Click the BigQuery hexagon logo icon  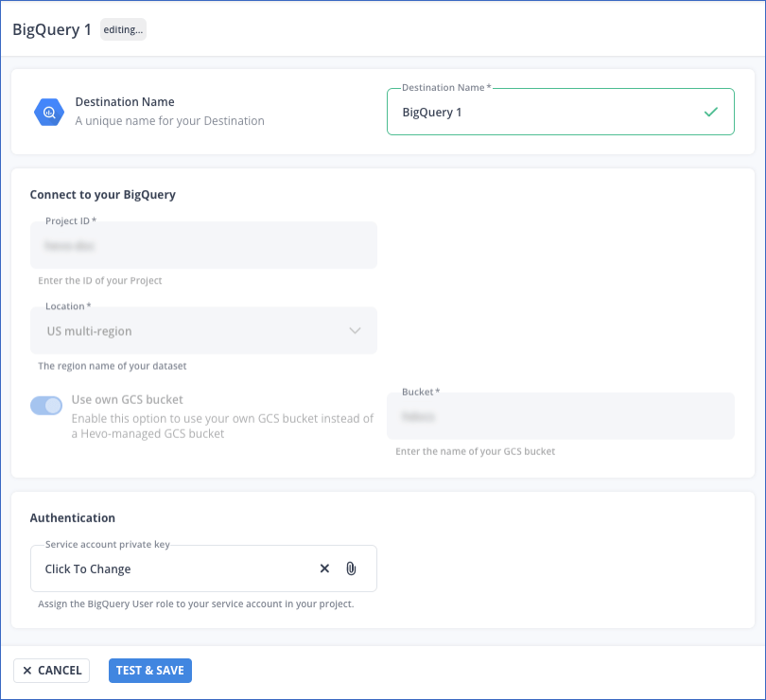pyautogui.click(x=49, y=112)
